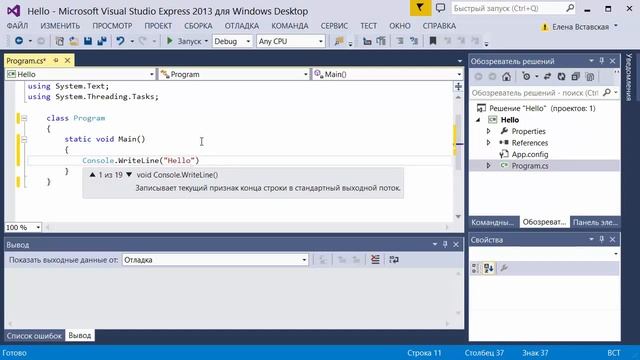
Task: Open the ФАЙЛ menu
Action: pos(18,26)
